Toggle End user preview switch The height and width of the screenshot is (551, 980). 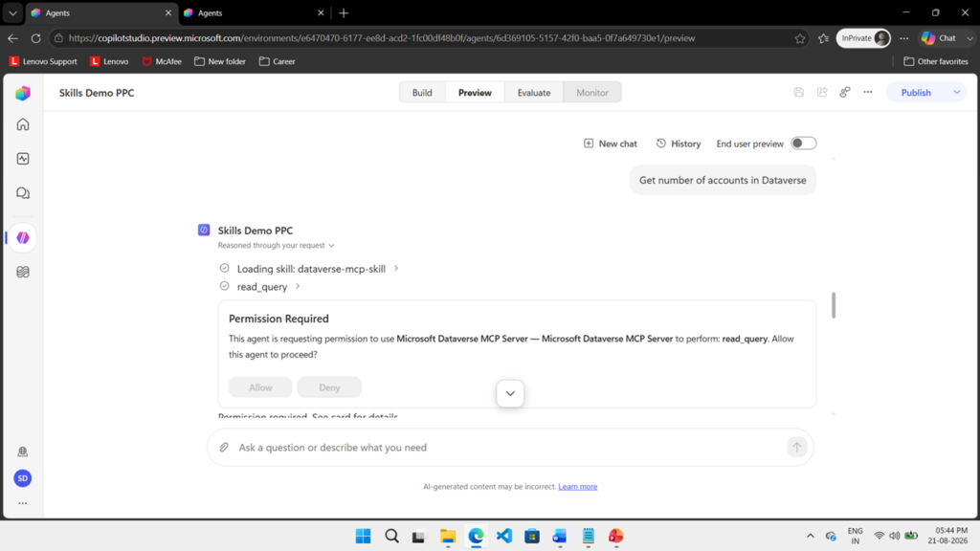point(804,143)
